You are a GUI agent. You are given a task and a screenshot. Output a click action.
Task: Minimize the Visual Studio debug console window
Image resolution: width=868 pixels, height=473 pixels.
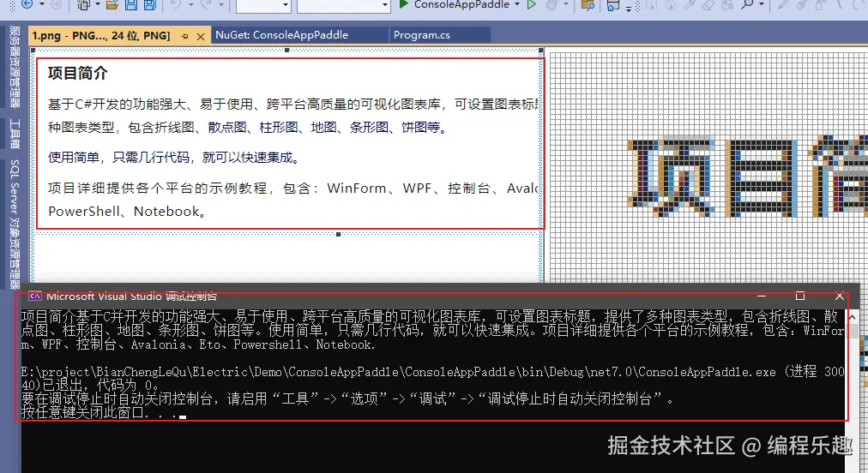tap(762, 296)
